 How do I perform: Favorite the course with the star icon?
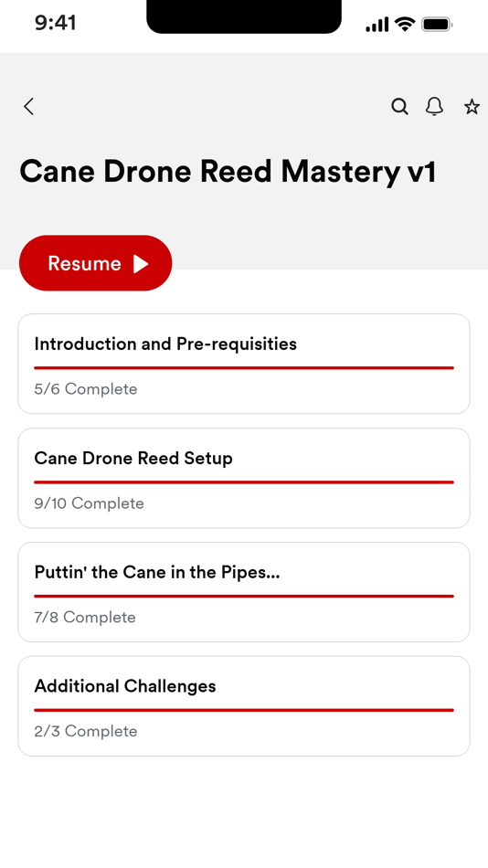pyautogui.click(x=472, y=106)
